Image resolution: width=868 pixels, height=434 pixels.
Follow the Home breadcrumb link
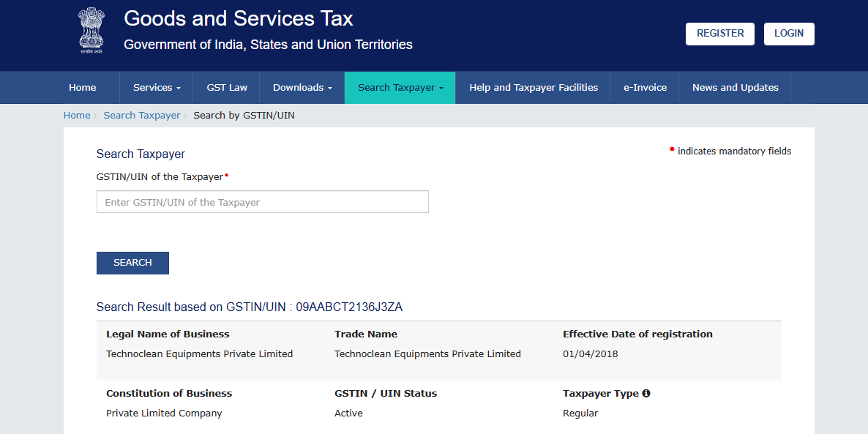(x=77, y=116)
